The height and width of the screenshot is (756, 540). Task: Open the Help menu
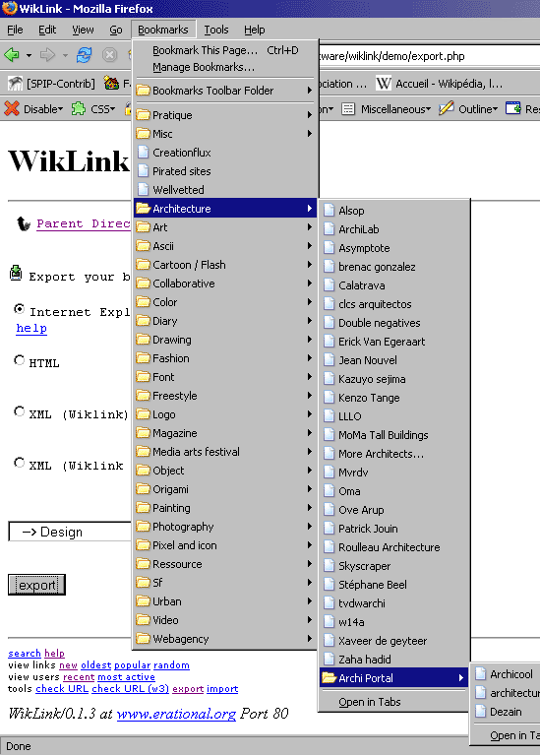pyautogui.click(x=254, y=30)
